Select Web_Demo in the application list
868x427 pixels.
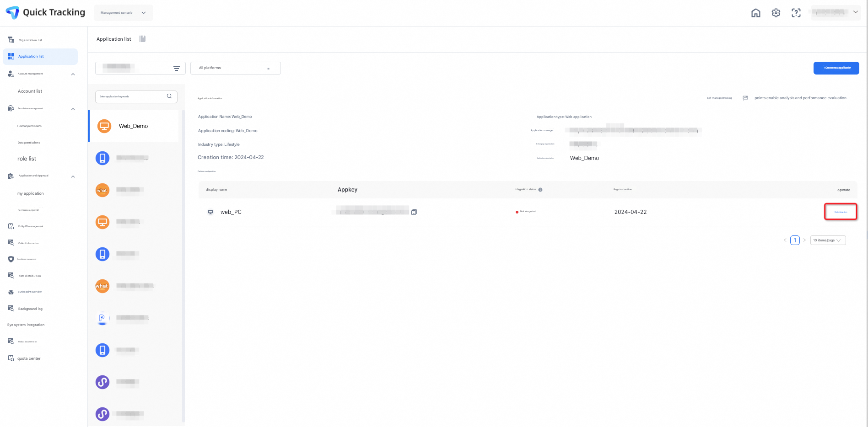(133, 126)
